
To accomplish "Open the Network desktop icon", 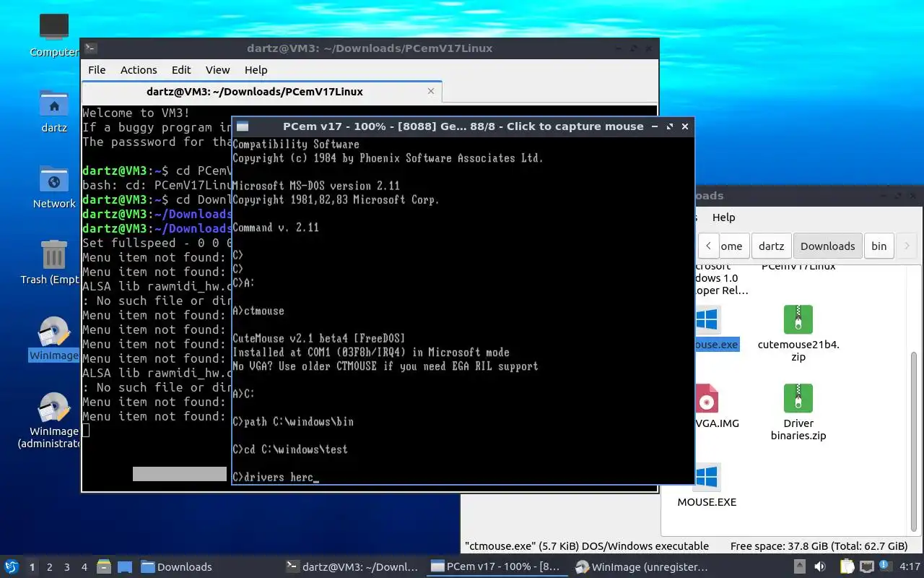I will tap(54, 178).
